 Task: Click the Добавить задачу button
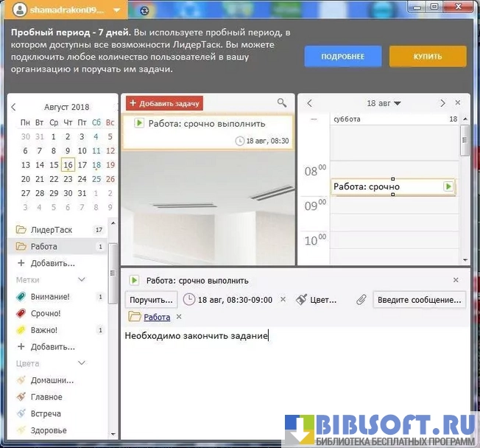click(x=163, y=103)
